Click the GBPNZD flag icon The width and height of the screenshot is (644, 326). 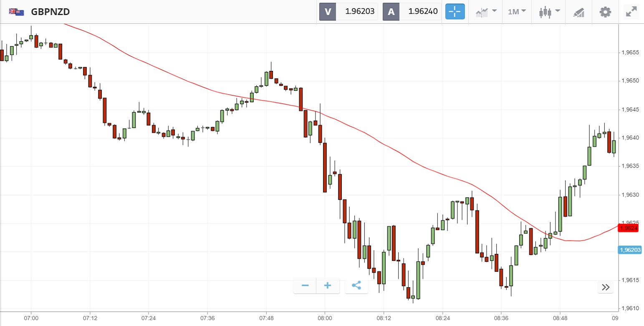pyautogui.click(x=16, y=12)
